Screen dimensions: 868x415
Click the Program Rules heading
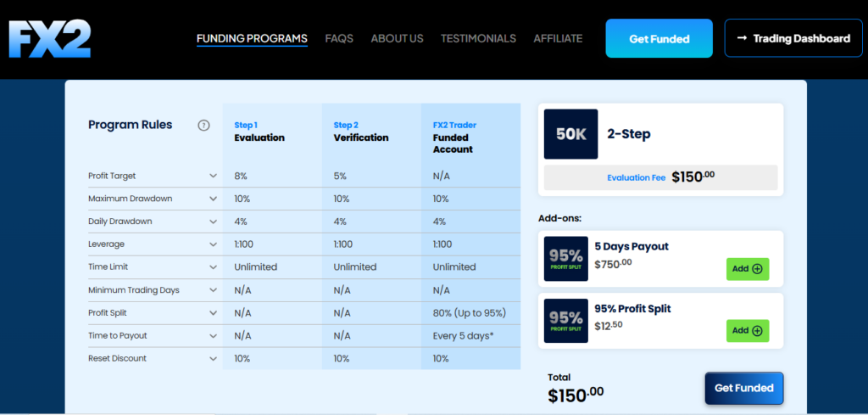coord(130,125)
